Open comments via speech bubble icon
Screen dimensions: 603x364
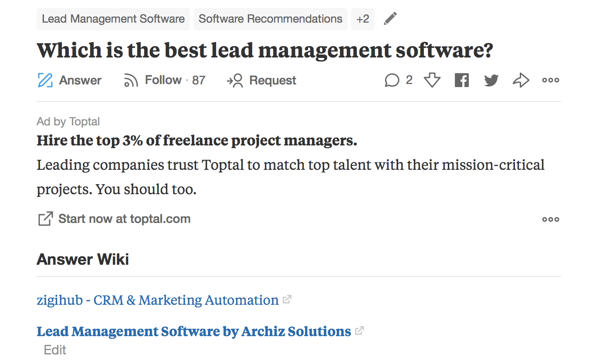[392, 81]
